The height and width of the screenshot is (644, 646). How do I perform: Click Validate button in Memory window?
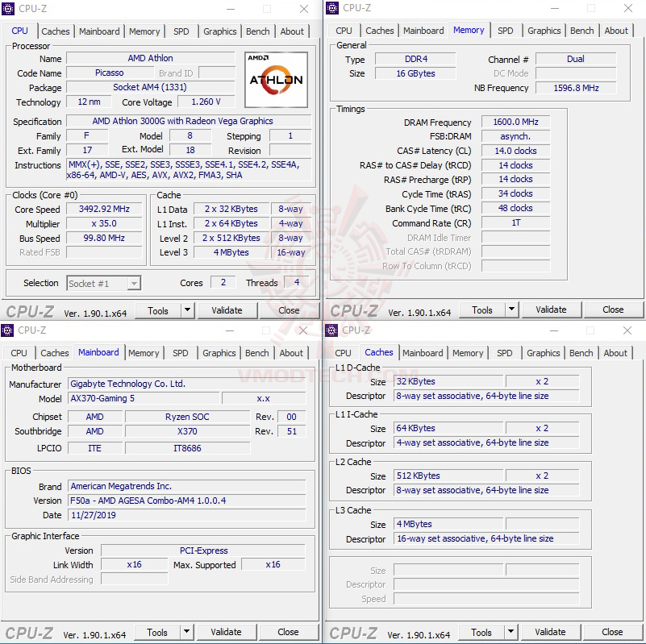click(x=552, y=310)
